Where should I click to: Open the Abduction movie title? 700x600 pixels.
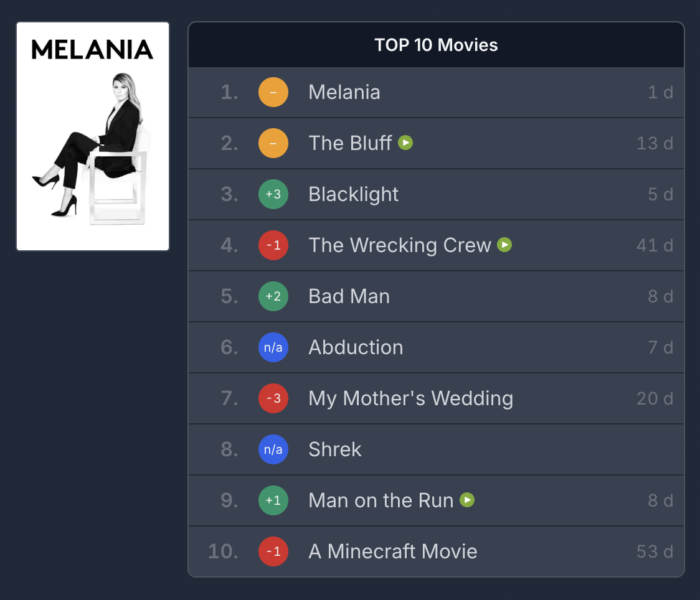356,347
